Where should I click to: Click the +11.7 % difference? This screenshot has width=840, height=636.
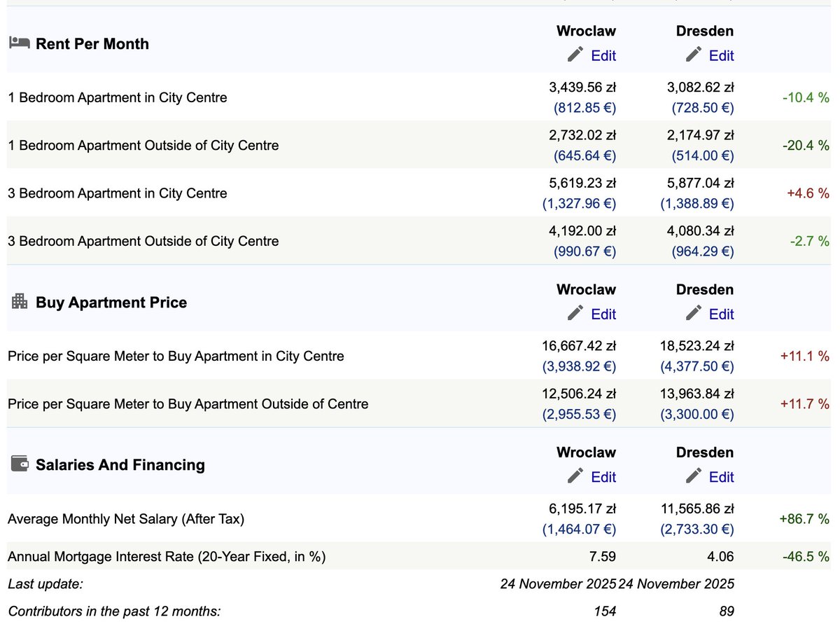805,404
